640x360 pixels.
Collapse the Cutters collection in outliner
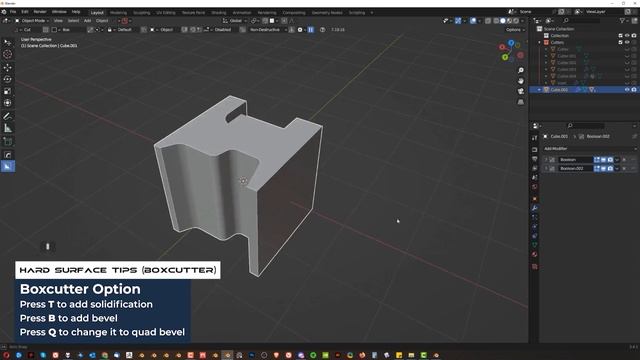tap(540, 42)
